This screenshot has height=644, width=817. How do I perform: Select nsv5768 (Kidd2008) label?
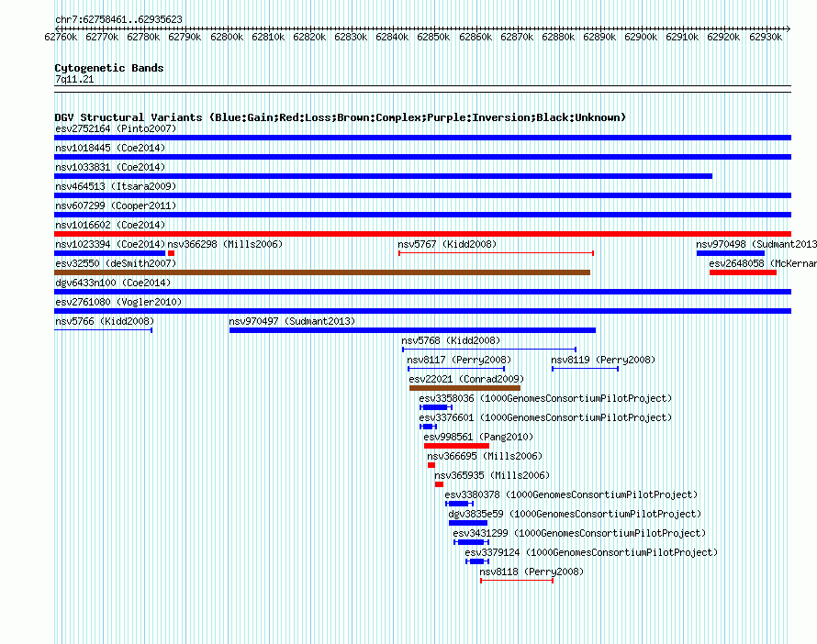[451, 340]
